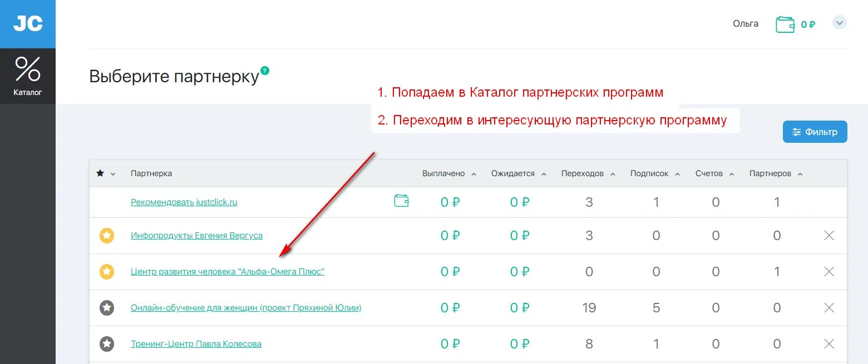Click the Выберите партнерку heading
The image size is (868, 364).
click(174, 77)
